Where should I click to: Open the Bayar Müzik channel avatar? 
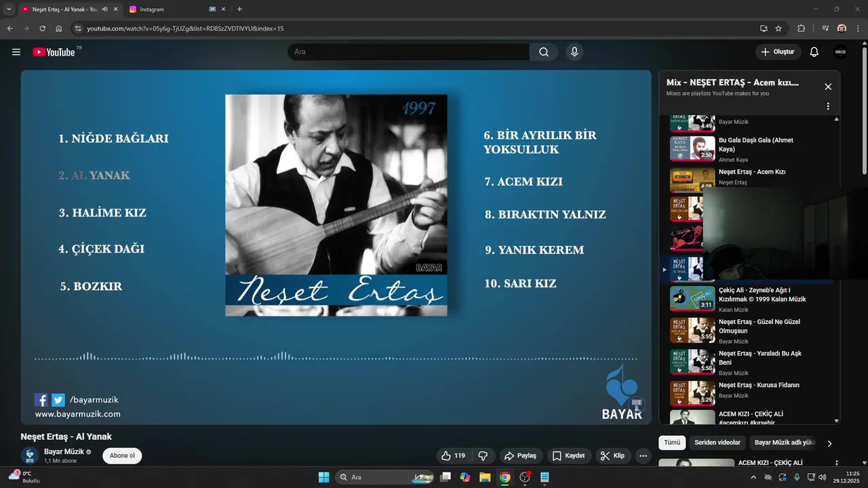coord(30,455)
